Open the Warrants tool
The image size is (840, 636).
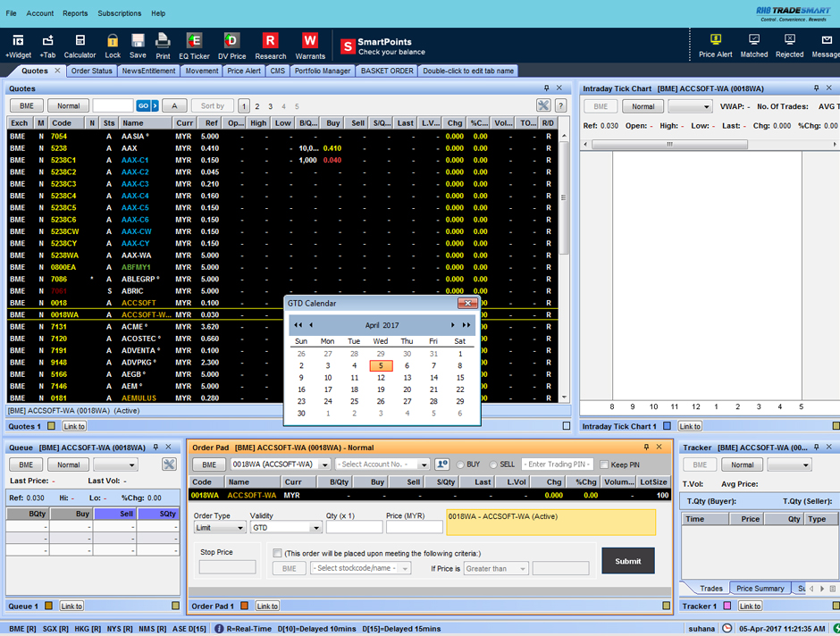310,46
